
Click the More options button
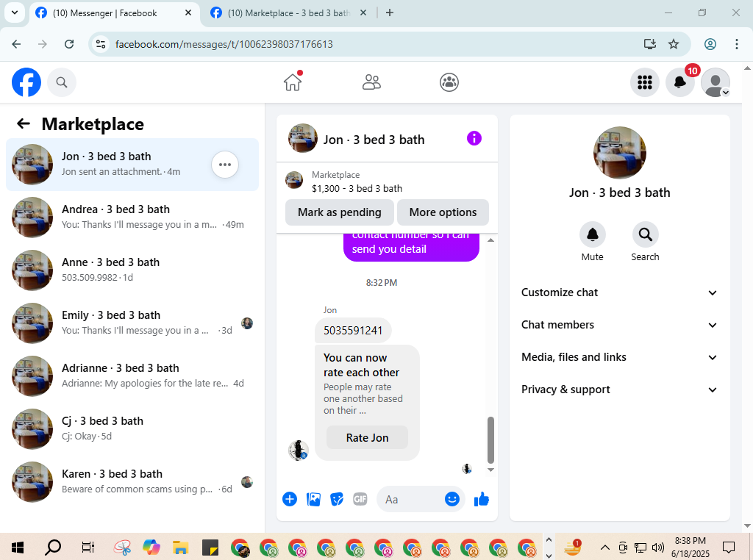point(443,212)
